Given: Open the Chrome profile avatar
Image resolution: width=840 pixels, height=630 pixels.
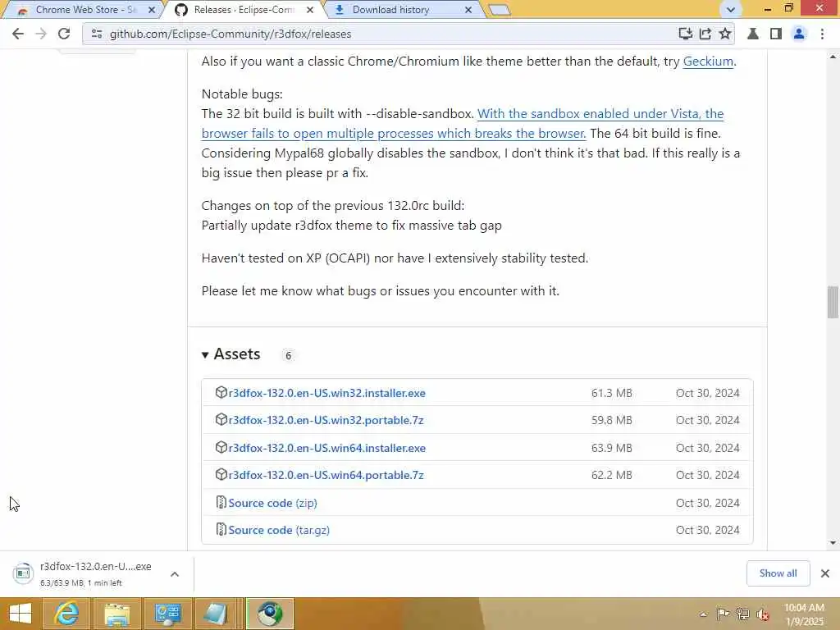Looking at the screenshot, I should [799, 34].
